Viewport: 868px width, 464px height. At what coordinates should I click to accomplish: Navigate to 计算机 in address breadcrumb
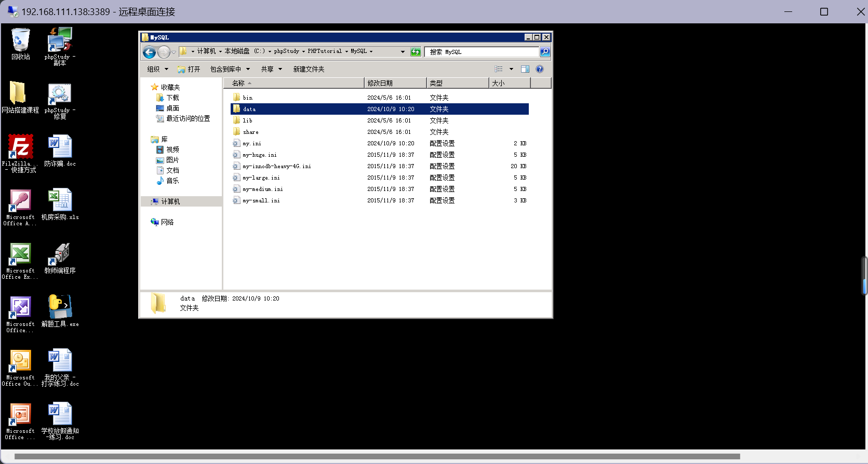click(206, 51)
